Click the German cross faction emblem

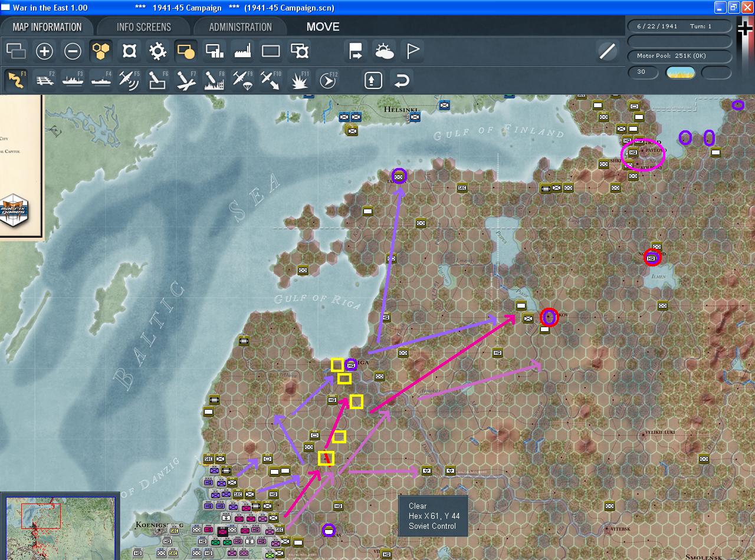pyautogui.click(x=745, y=28)
